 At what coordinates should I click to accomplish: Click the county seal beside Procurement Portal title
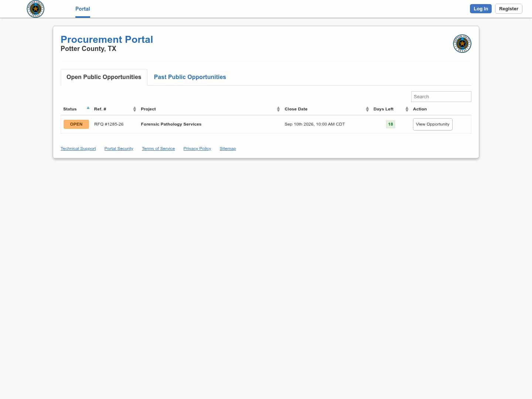462,44
